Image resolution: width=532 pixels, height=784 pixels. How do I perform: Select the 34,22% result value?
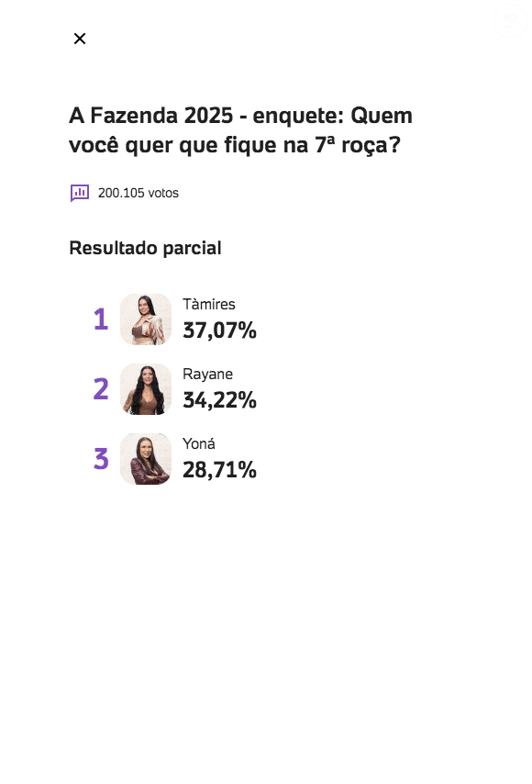[220, 400]
